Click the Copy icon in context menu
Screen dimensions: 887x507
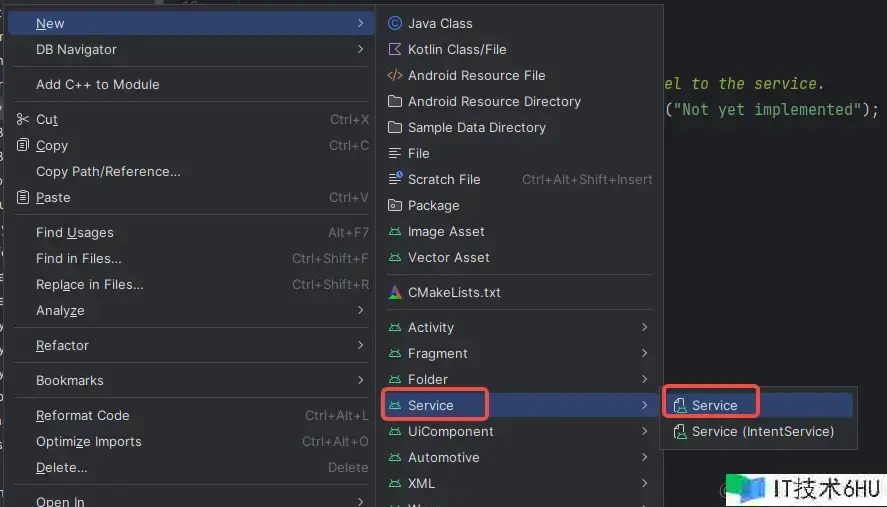click(x=23, y=145)
